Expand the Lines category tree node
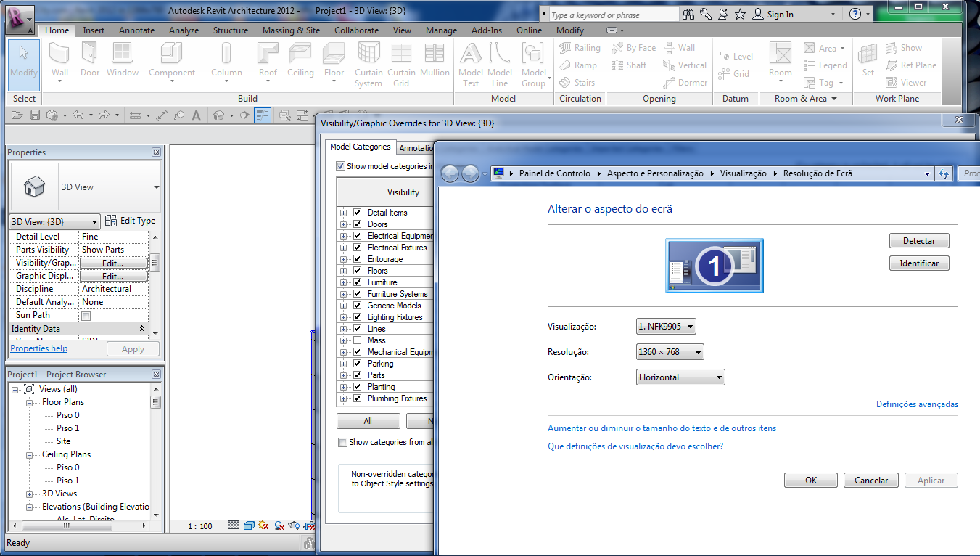 tap(343, 329)
